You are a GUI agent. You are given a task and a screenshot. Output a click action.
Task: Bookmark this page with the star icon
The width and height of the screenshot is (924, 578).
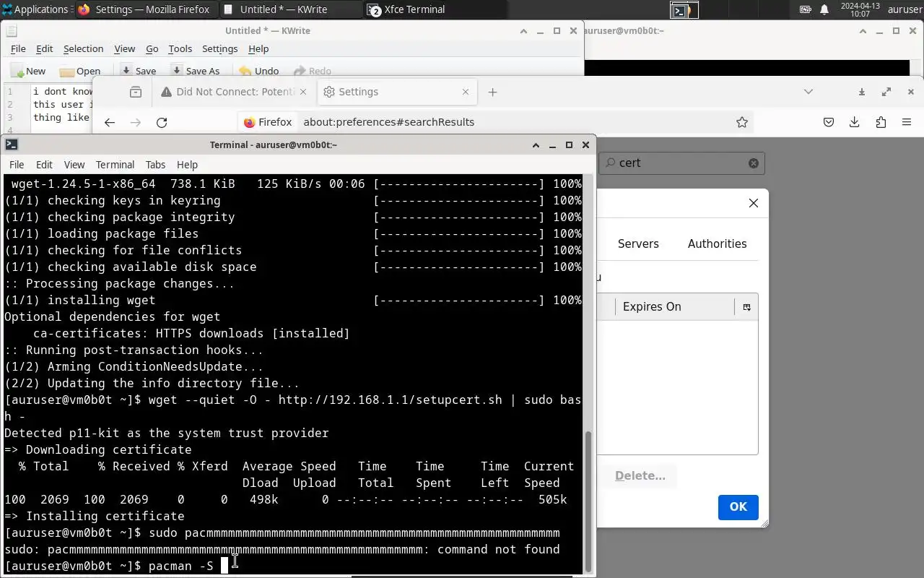coord(741,122)
